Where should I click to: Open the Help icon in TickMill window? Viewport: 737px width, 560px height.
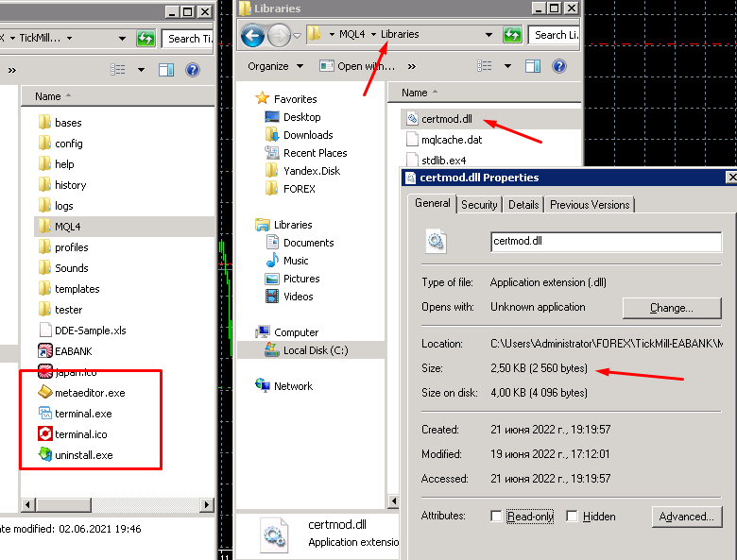coord(193,70)
